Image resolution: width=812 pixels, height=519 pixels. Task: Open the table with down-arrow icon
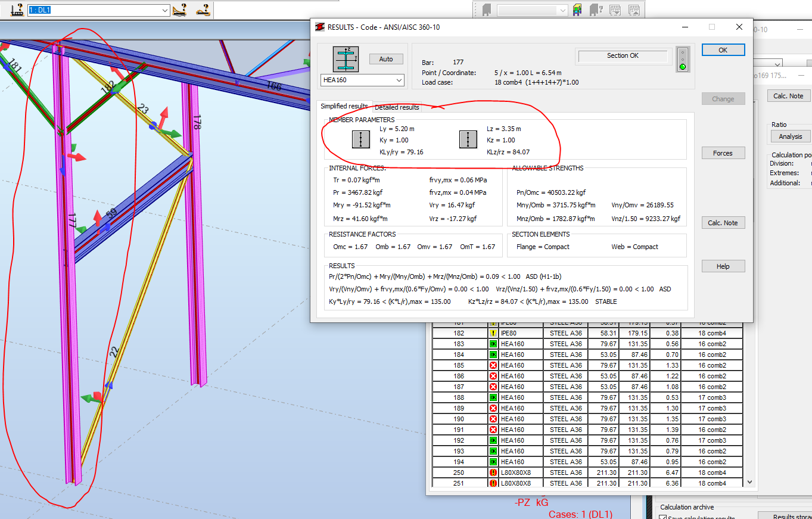coord(614,10)
